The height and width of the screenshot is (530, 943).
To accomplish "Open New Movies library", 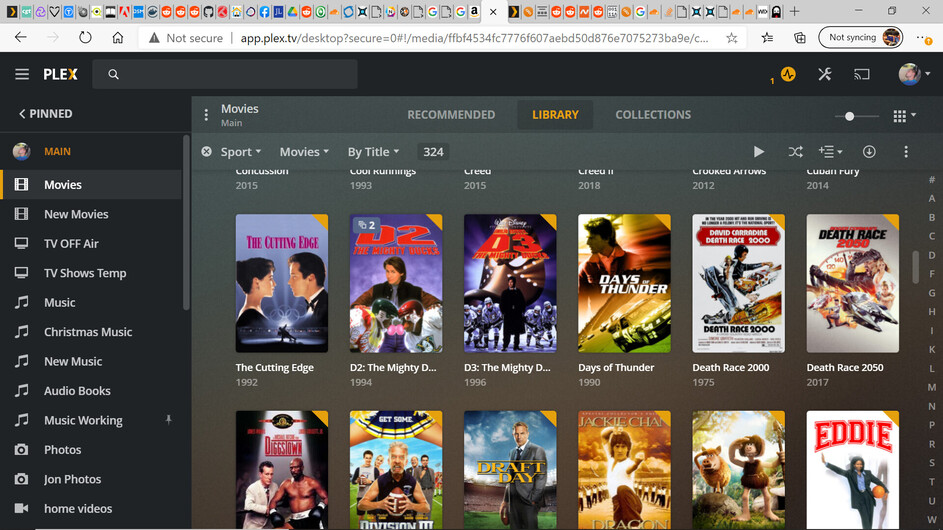I will [91, 214].
